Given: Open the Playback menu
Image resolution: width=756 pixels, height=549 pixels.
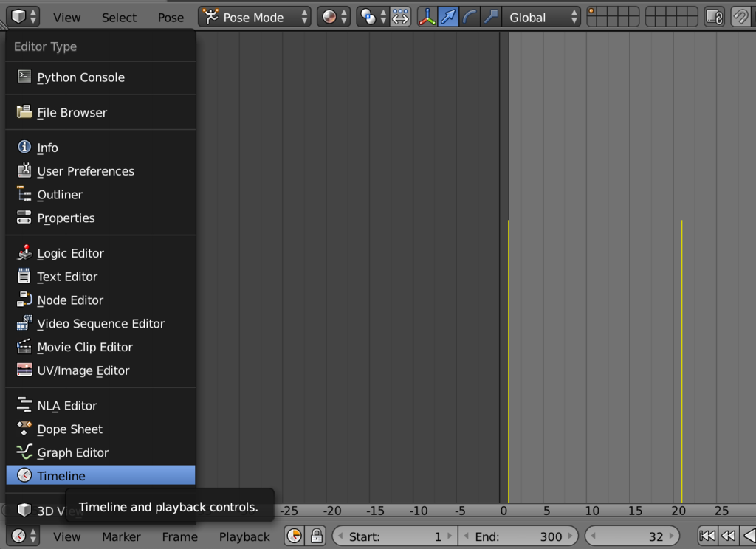Looking at the screenshot, I should point(244,536).
